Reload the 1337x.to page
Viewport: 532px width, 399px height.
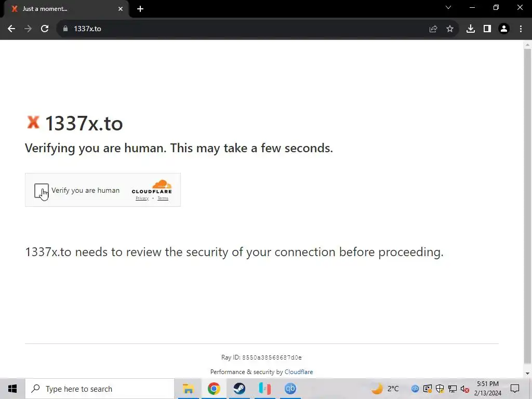point(45,29)
